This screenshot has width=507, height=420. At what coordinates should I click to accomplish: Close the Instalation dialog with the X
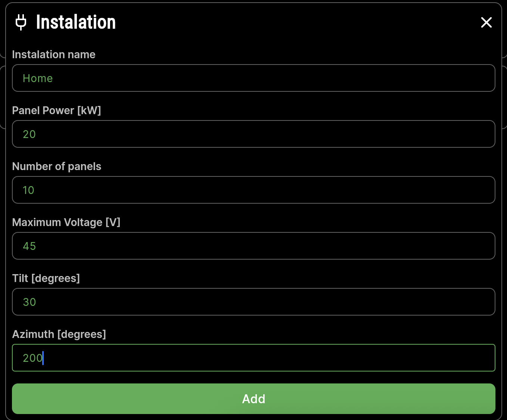pyautogui.click(x=486, y=22)
